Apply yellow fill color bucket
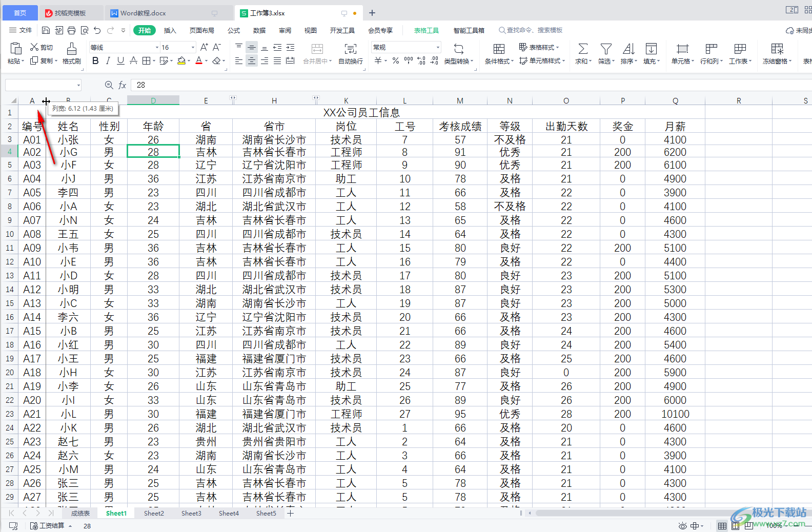This screenshot has height=532, width=812. click(x=181, y=61)
